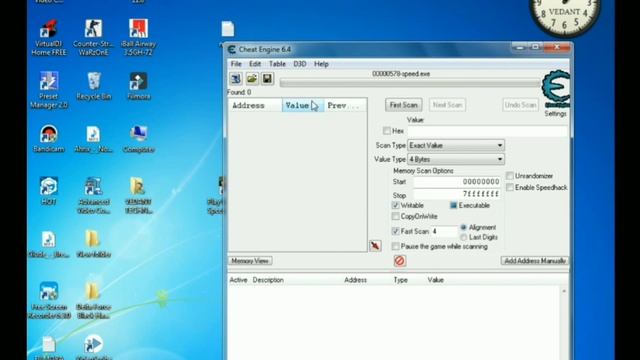Click the Cheat Engine logo above Settings
Screen dimensions: 640x360
click(x=556, y=89)
